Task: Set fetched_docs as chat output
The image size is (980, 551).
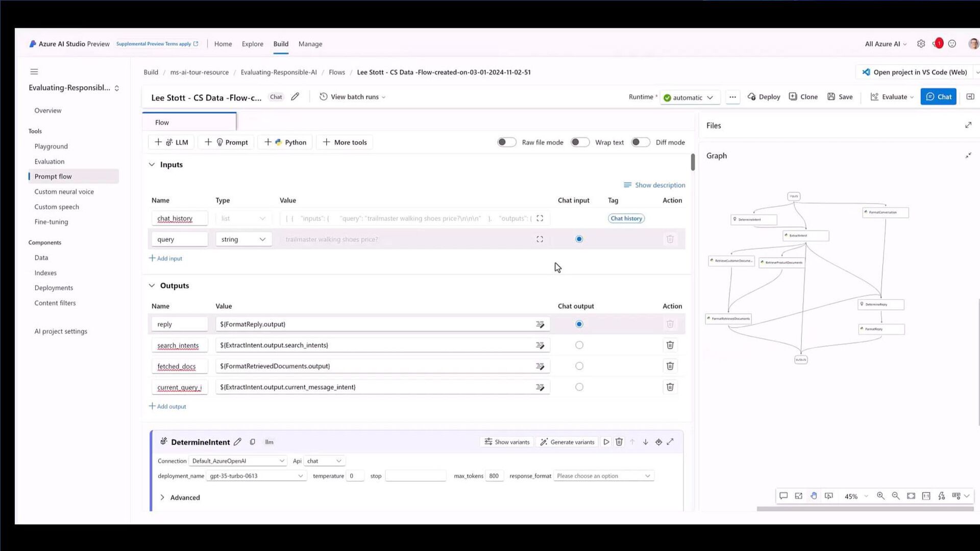Action: [x=579, y=366]
